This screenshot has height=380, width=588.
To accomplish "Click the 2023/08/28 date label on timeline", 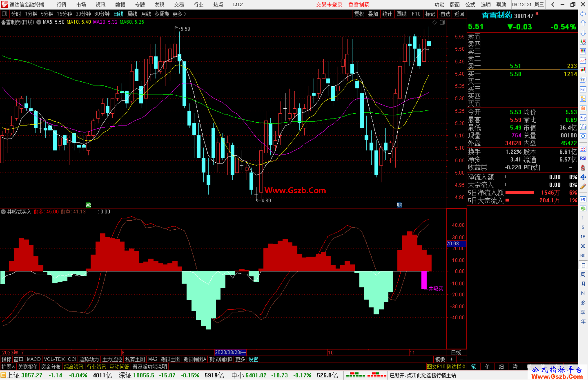I will (230, 352).
